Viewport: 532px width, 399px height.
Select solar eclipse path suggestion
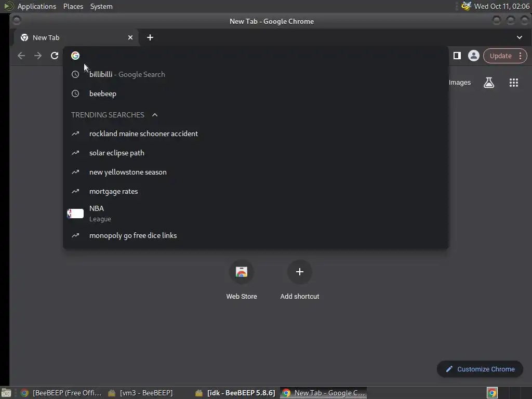click(256, 153)
